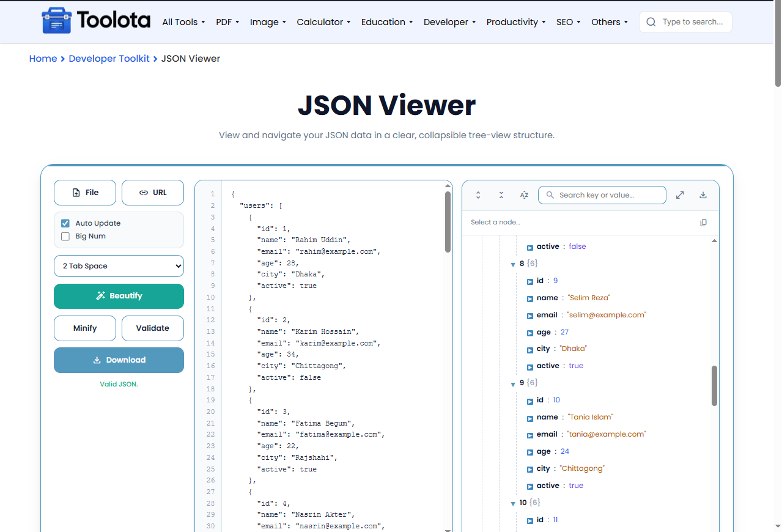
Task: Click node icon beside active false
Action: 530,247
